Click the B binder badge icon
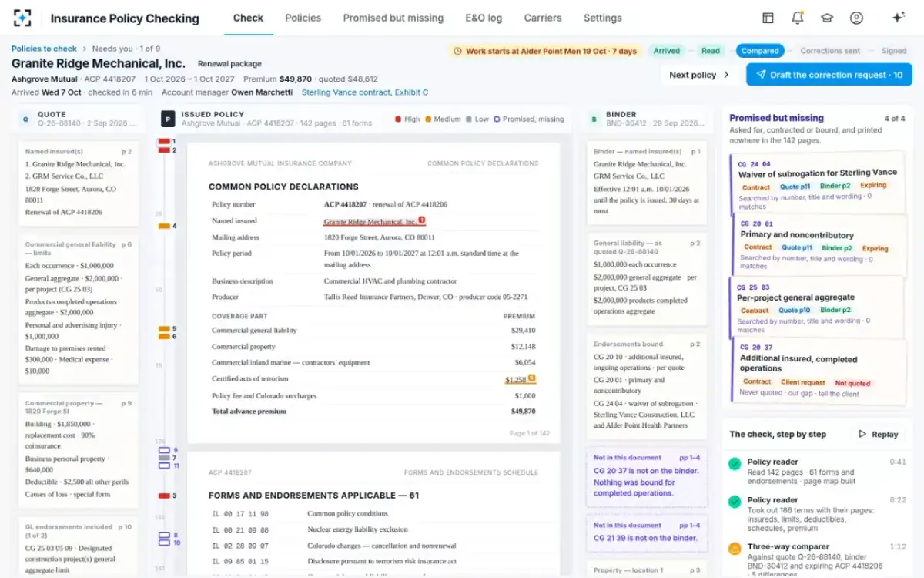 (x=594, y=119)
